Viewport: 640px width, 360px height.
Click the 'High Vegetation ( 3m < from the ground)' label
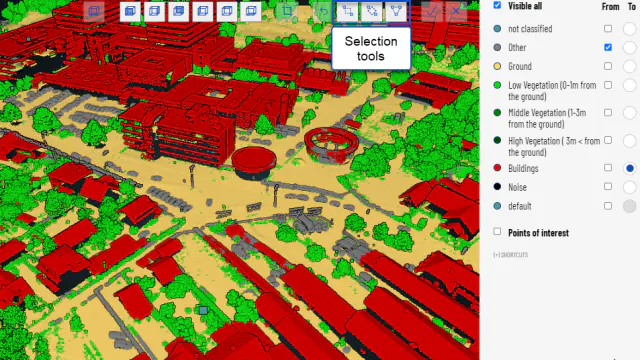click(x=554, y=146)
